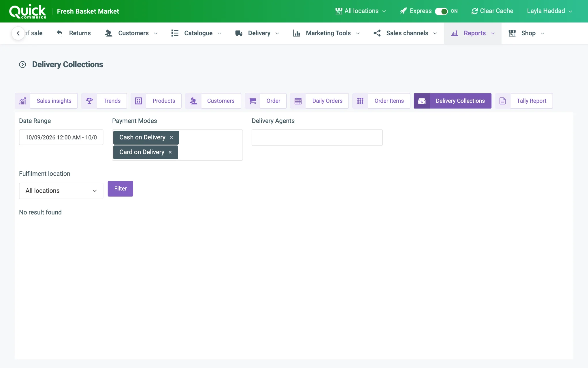Click the Clear Cache refresh icon
The width and height of the screenshot is (588, 368).
(474, 11)
